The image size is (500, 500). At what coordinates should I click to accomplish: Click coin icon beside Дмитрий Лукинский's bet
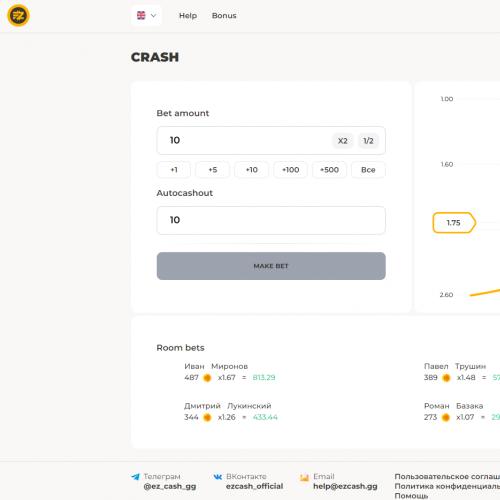tap(207, 417)
